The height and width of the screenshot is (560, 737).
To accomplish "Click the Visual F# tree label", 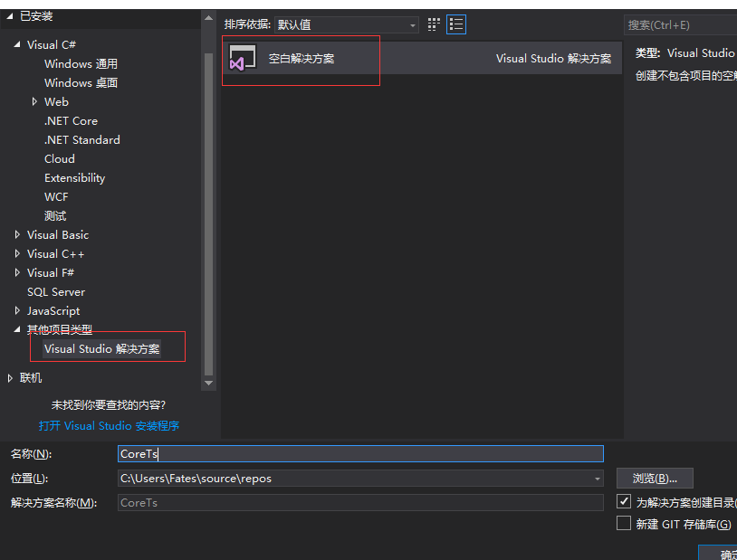I will coord(51,272).
